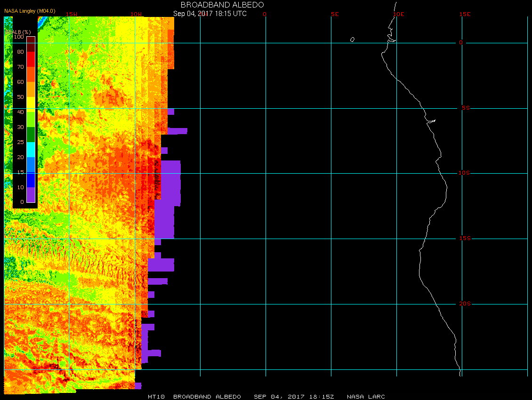Select the orange 50-60% legend swatch

[x=31, y=89]
